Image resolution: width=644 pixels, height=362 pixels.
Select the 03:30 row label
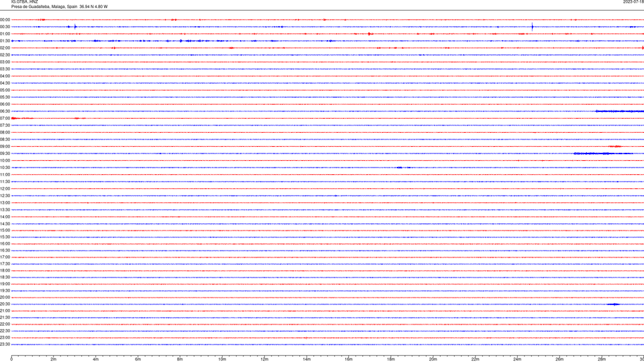(5, 69)
